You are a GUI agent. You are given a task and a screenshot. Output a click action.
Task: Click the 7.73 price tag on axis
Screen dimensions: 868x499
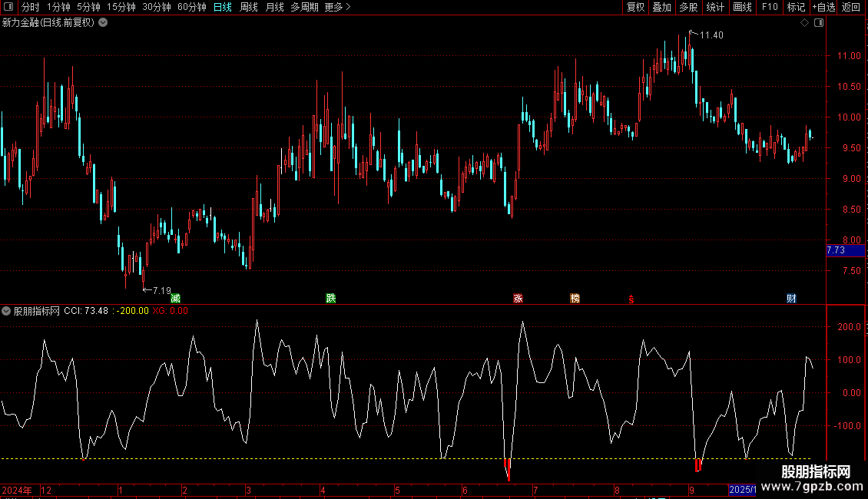click(845, 250)
